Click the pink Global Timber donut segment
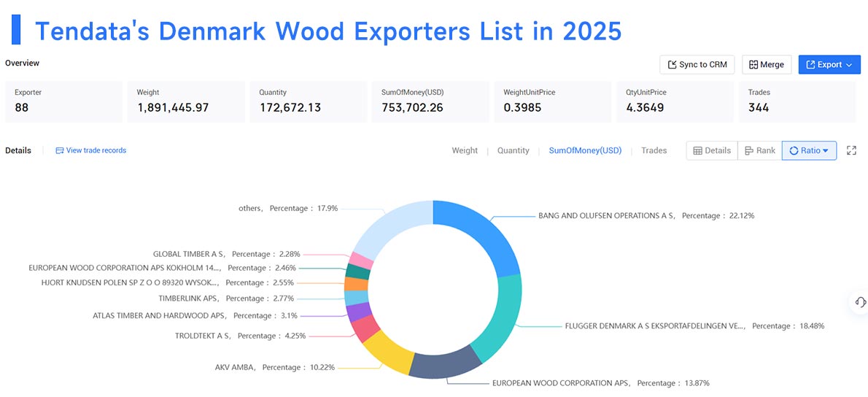868x397 pixels. pos(361,261)
